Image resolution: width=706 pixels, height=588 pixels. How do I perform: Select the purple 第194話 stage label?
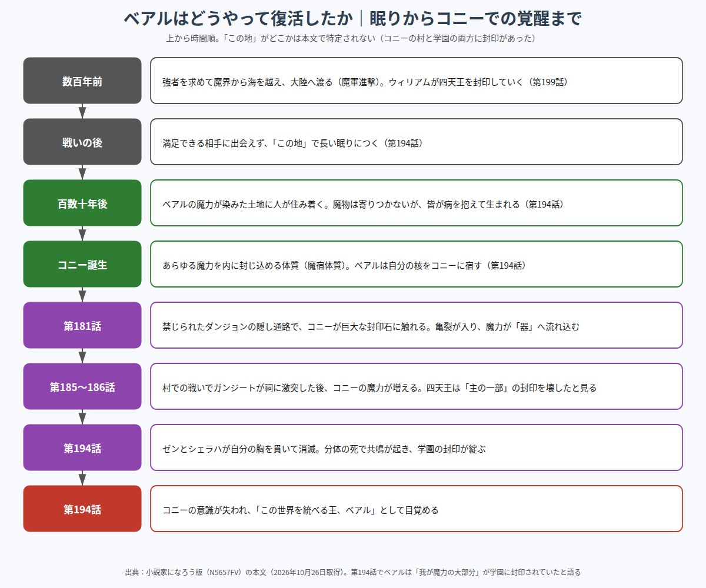point(82,447)
